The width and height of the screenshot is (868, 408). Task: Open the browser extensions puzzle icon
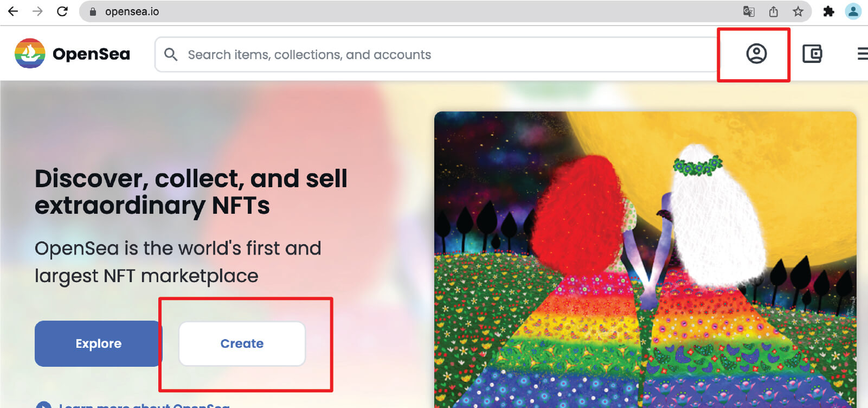pos(828,11)
